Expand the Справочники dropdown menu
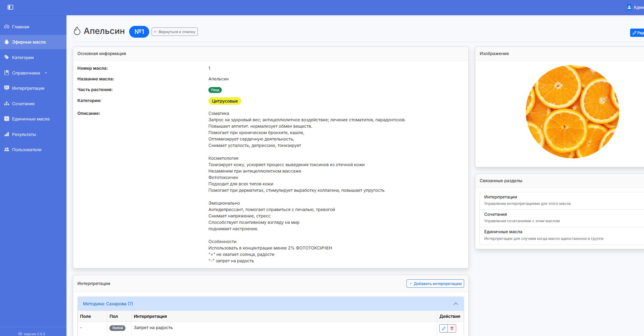Image resolution: width=644 pixels, height=336 pixels. click(x=26, y=73)
